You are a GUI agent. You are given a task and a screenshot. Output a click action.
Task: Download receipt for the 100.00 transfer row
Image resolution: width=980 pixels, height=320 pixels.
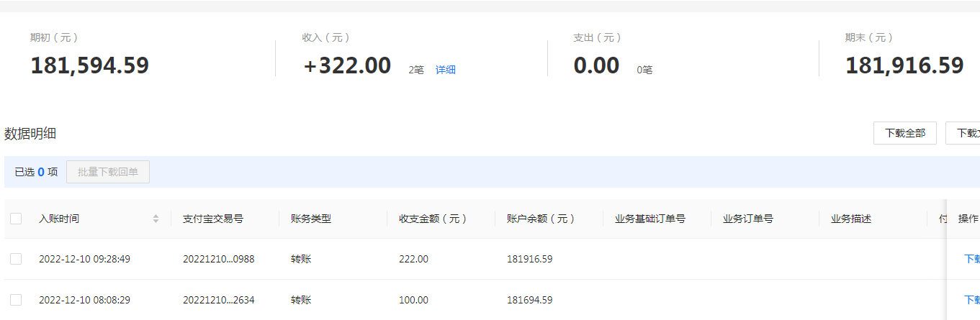972,300
